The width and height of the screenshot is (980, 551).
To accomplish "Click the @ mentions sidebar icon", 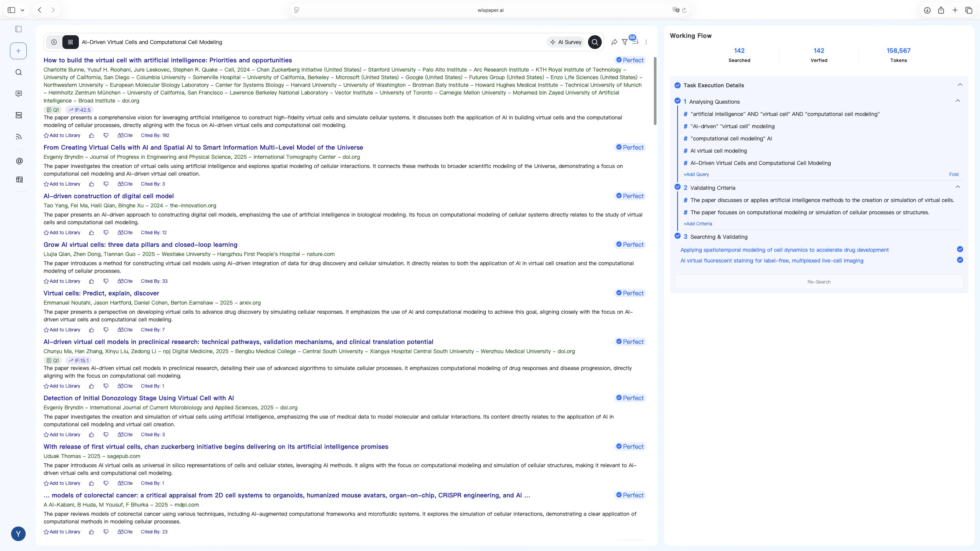I will [x=19, y=161].
